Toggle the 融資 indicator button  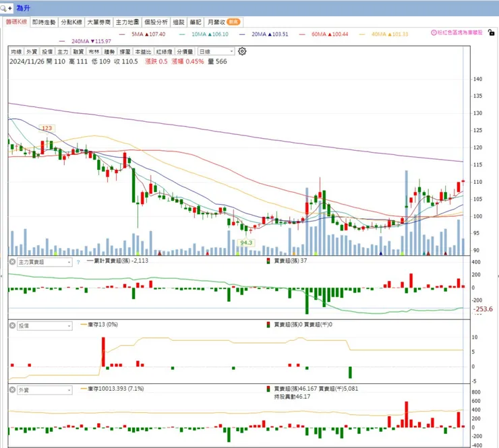pos(78,51)
